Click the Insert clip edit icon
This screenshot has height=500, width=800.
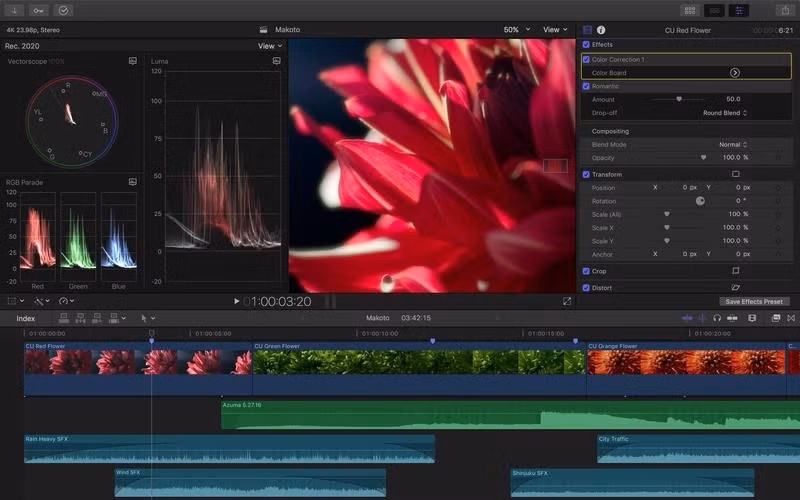[x=80, y=318]
